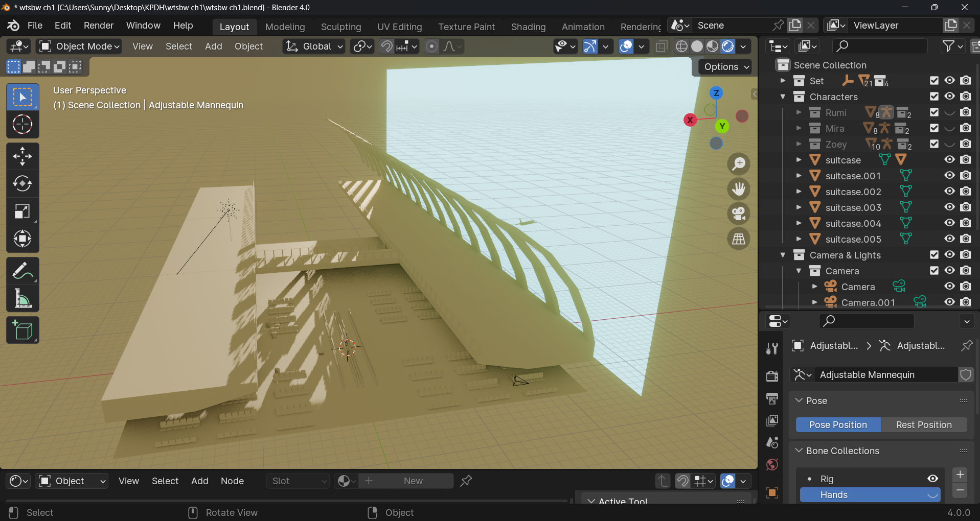The width and height of the screenshot is (980, 521).
Task: Click the Pose Position button
Action: tap(838, 425)
